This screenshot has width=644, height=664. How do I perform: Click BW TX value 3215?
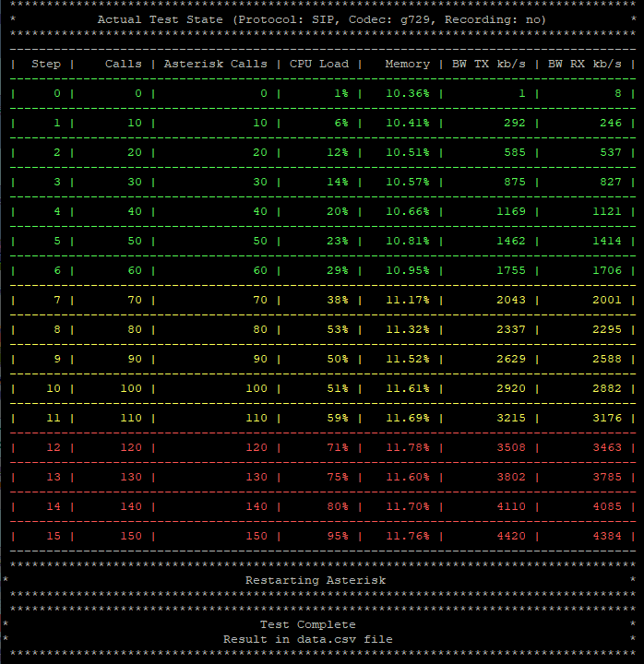pos(511,418)
